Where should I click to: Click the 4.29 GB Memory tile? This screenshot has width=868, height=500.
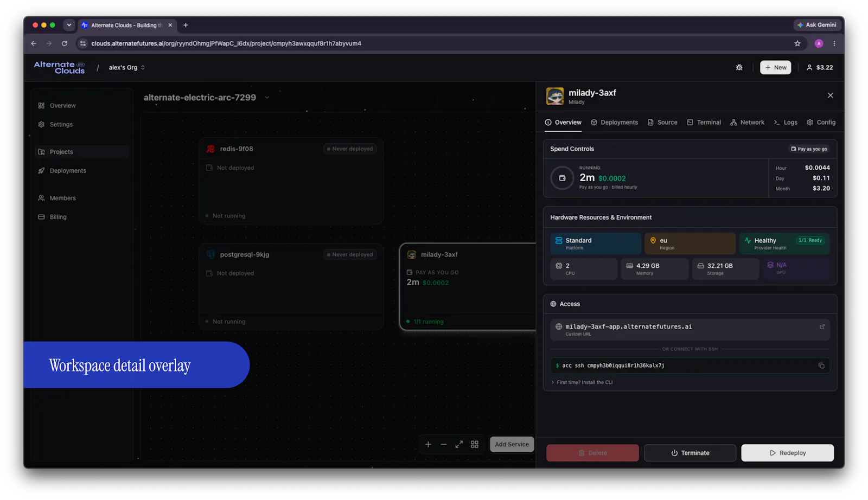click(x=654, y=269)
